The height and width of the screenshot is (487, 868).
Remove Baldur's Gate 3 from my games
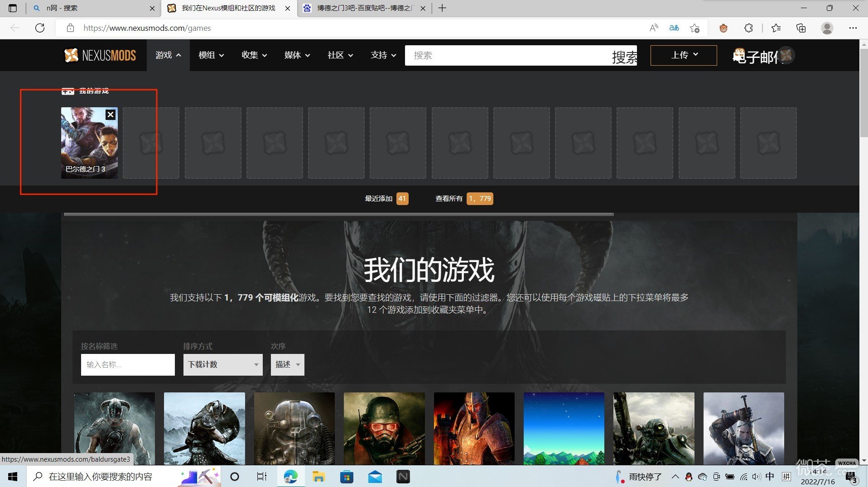tap(111, 115)
